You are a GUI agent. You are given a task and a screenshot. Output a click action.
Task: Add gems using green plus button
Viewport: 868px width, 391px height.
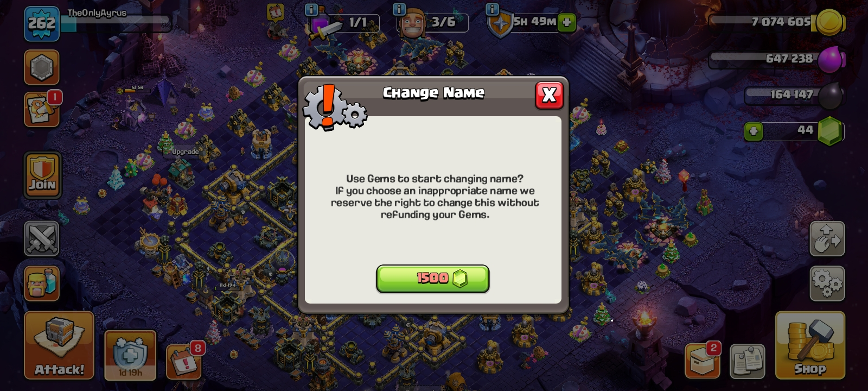pos(753,131)
